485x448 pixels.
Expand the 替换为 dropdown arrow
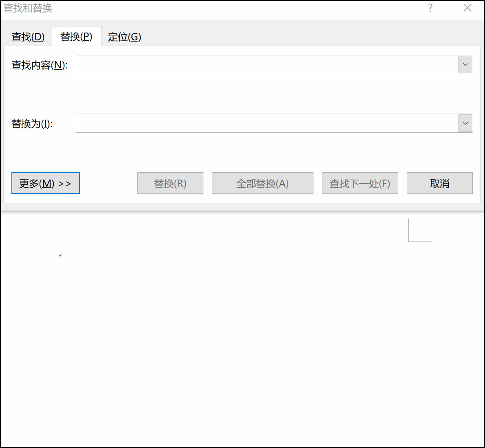click(x=465, y=123)
